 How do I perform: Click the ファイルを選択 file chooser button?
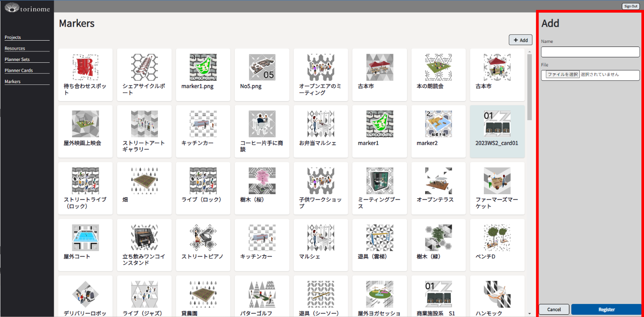point(563,75)
